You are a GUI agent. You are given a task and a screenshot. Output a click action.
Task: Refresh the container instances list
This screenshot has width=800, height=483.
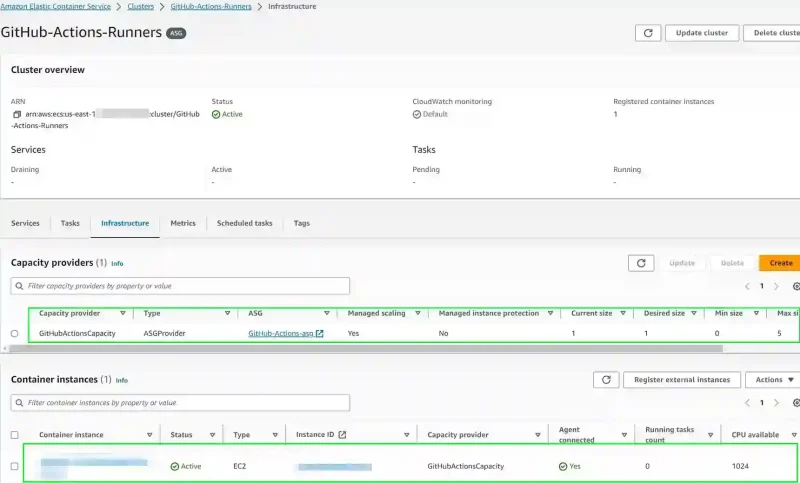(x=606, y=379)
